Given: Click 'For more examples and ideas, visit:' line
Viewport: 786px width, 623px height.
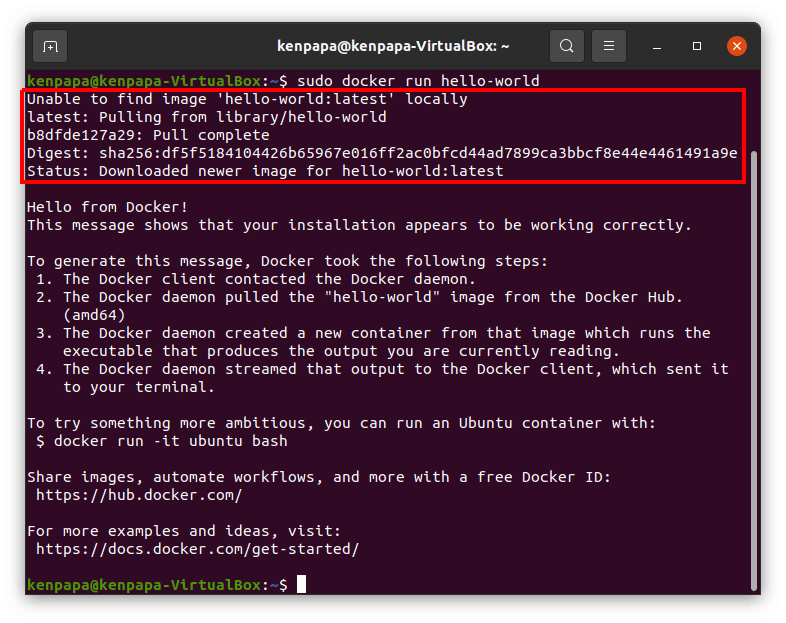Looking at the screenshot, I should (184, 531).
